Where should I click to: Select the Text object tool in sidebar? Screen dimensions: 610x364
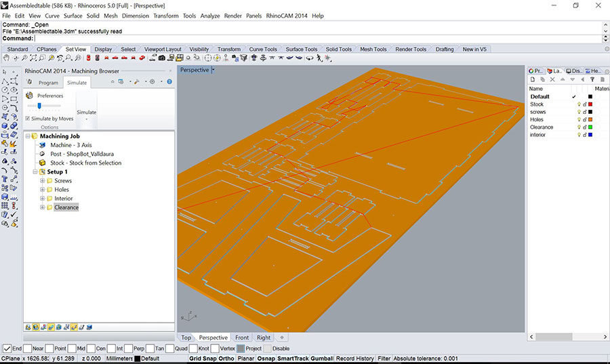click(x=5, y=179)
